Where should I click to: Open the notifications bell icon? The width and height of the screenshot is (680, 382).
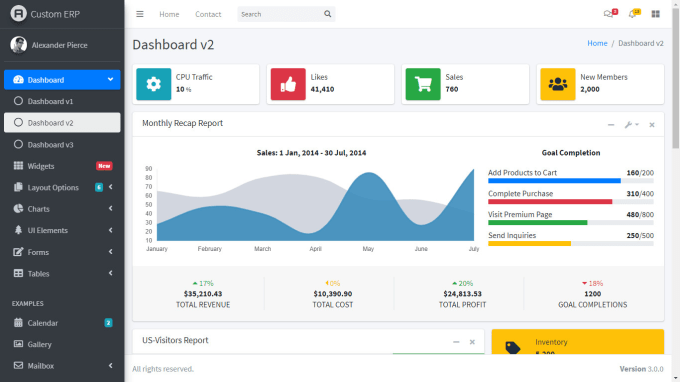coord(632,14)
